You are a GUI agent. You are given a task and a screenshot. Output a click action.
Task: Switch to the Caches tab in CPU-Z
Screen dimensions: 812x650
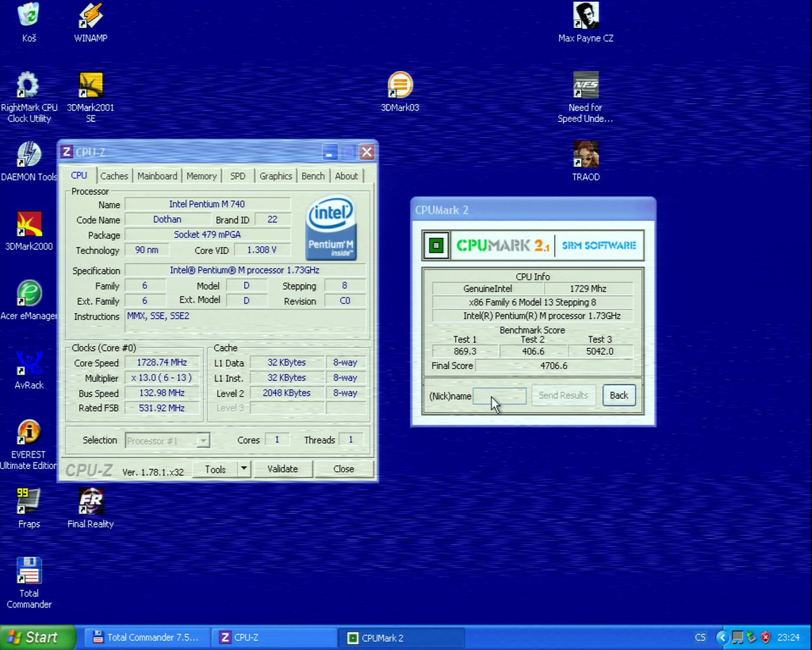[x=114, y=176]
